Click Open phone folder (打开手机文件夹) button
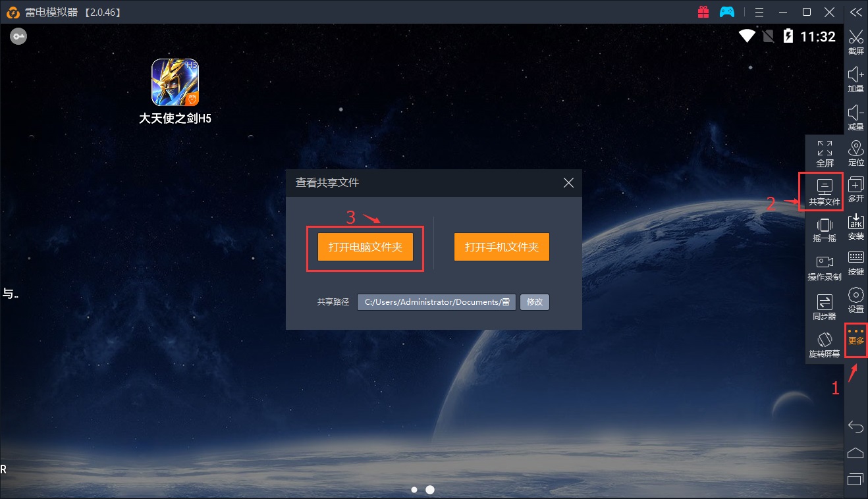Viewport: 868px width, 499px height. coord(501,247)
